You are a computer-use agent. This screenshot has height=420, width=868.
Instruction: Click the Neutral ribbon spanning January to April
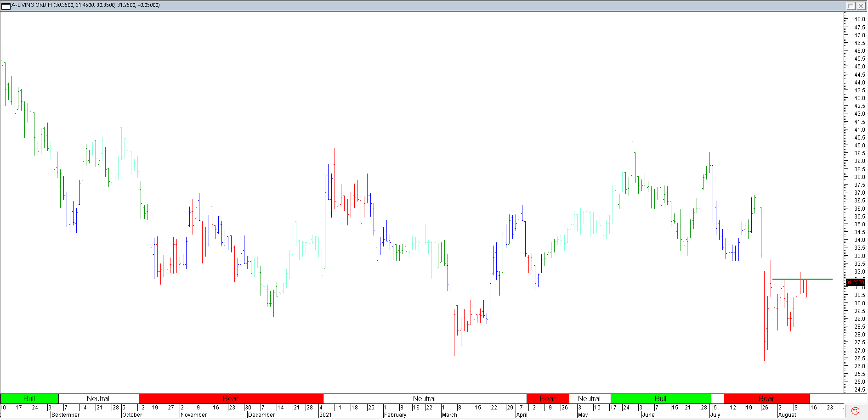pos(425,398)
